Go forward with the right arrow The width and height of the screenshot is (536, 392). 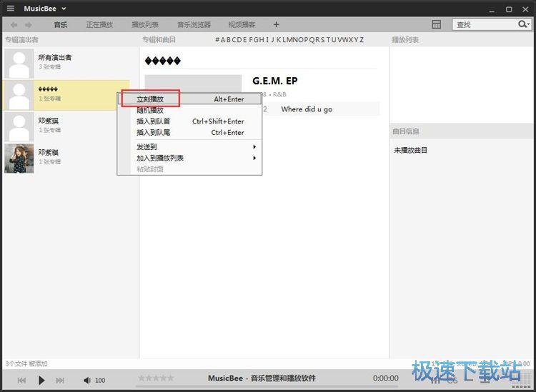29,24
